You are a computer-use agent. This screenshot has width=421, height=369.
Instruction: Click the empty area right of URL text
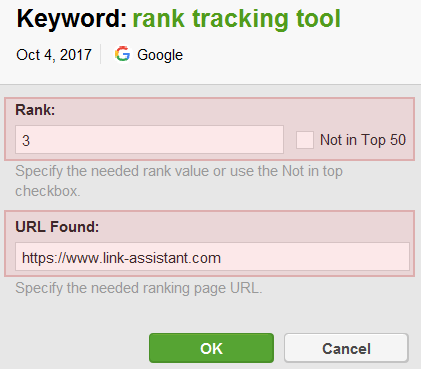click(x=315, y=257)
